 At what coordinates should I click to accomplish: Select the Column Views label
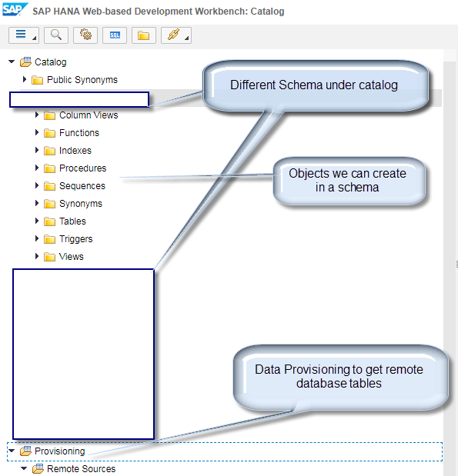point(89,115)
